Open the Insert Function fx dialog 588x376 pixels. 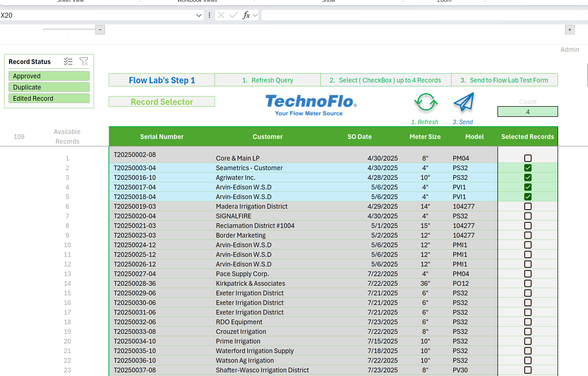click(x=246, y=15)
